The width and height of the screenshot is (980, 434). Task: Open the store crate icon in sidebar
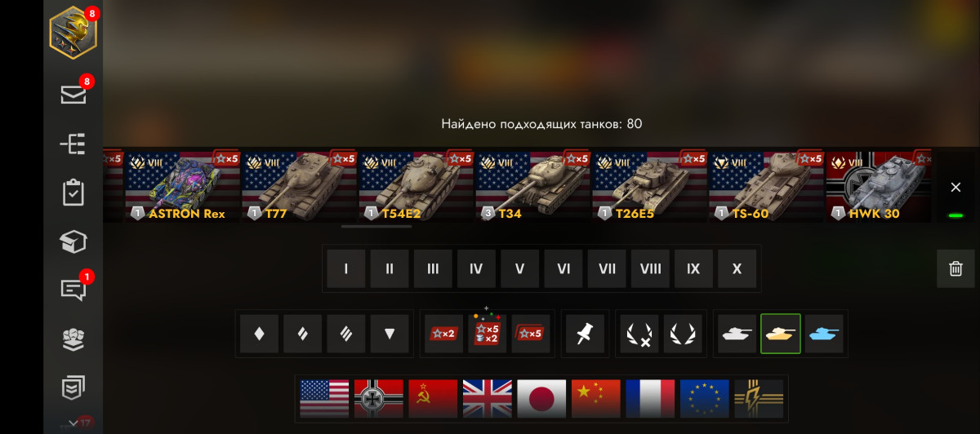click(73, 241)
